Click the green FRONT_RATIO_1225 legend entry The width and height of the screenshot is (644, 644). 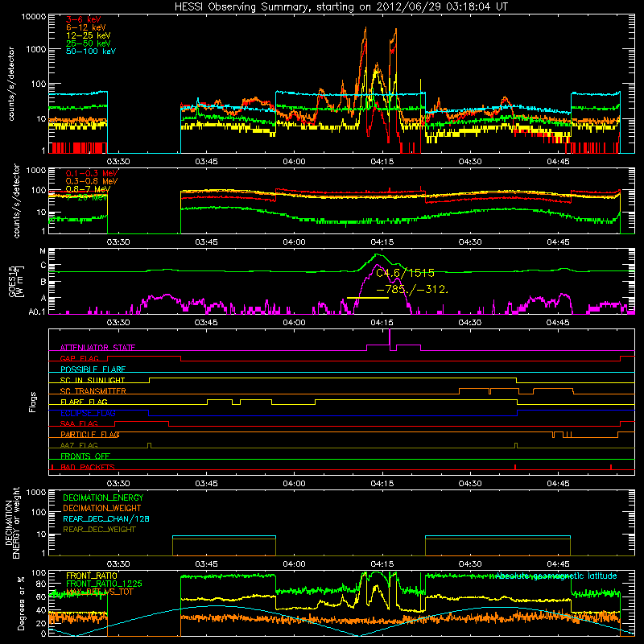[x=104, y=584]
